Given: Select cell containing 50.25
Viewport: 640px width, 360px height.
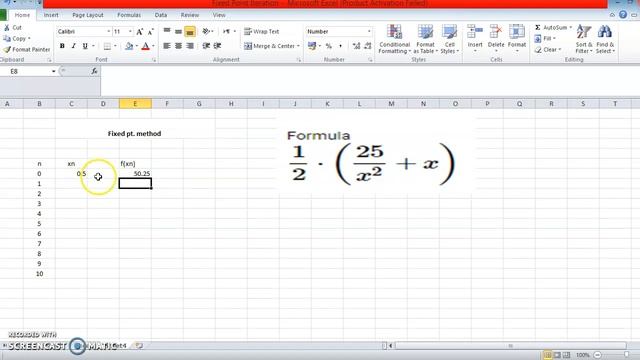Looking at the screenshot, I should 135,173.
